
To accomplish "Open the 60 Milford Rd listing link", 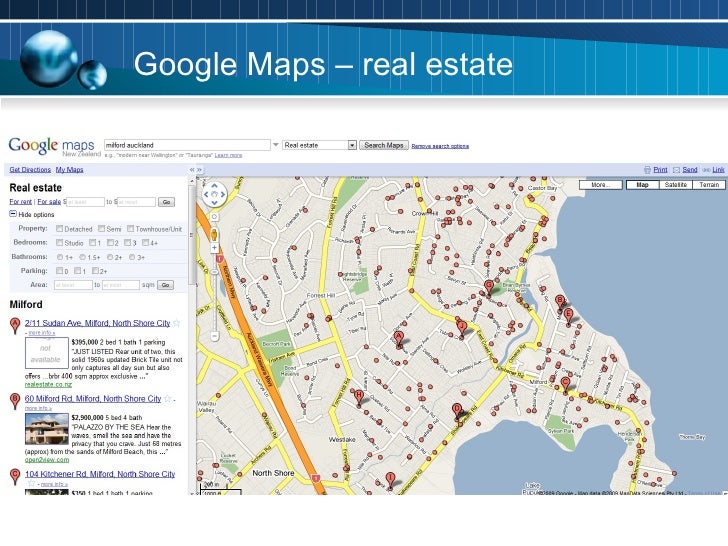I will (93, 399).
